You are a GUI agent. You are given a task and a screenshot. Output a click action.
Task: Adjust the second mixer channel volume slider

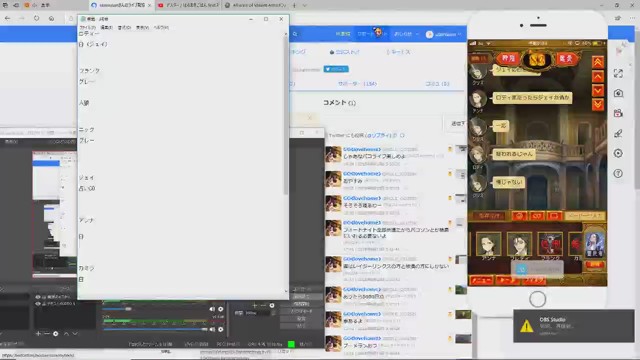[x=155, y=329]
